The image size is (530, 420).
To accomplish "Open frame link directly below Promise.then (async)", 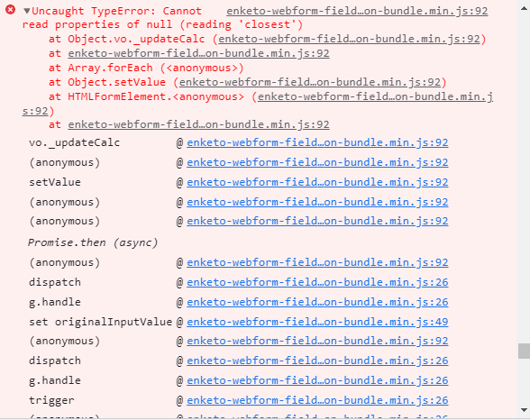I will 317,262.
